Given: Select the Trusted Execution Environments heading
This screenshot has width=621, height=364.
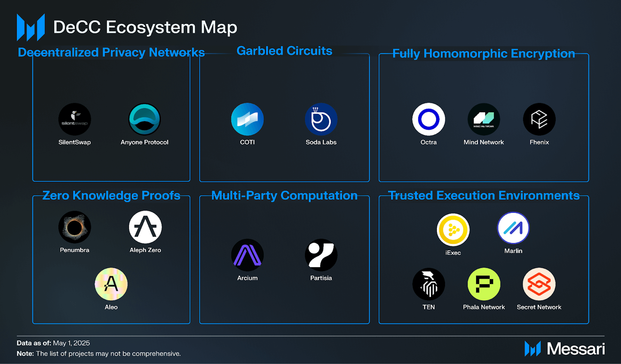Looking at the screenshot, I should (x=484, y=195).
